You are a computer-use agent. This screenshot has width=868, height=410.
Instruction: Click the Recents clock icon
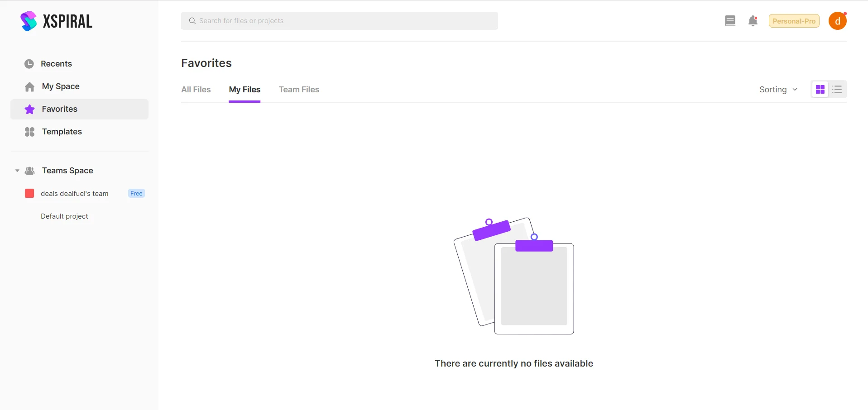[x=29, y=64]
